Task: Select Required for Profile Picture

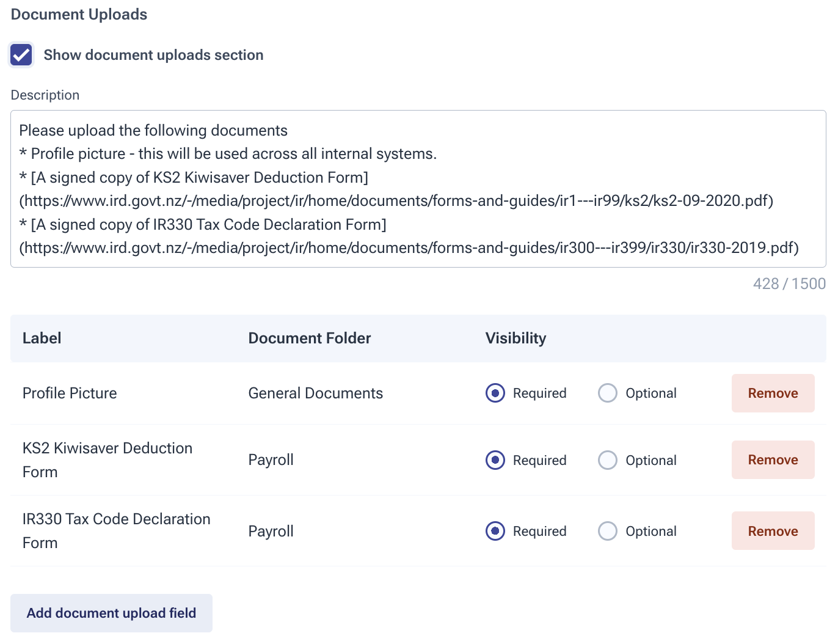Action: [x=495, y=393]
